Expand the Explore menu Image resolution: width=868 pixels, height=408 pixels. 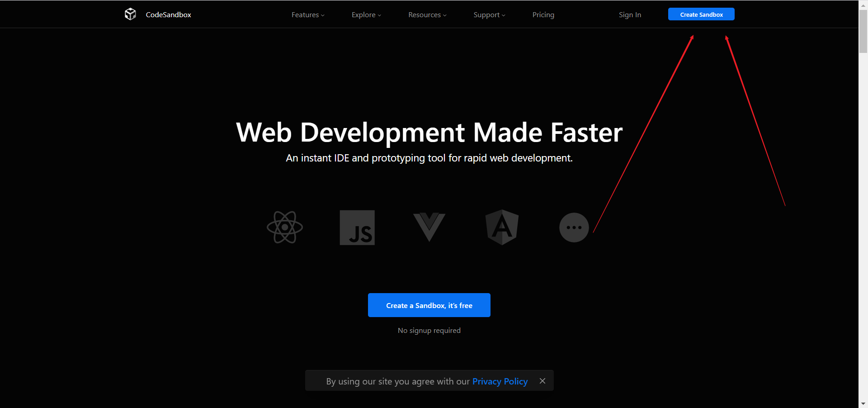(366, 15)
